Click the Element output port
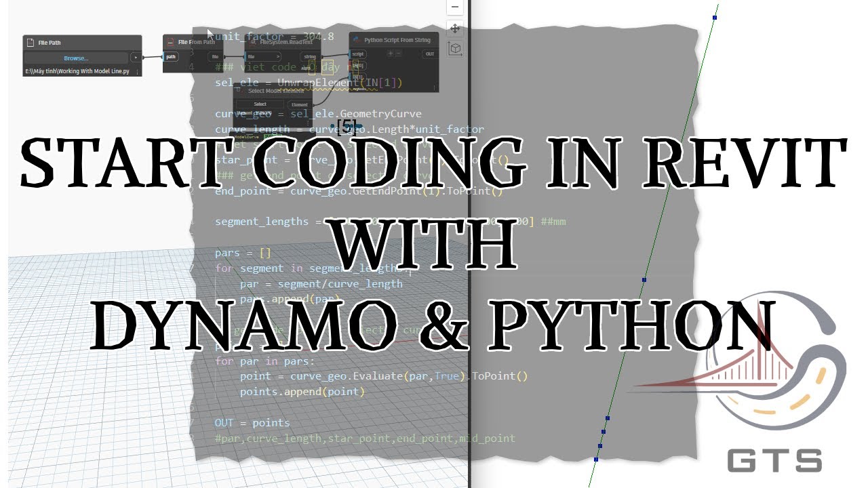The height and width of the screenshot is (488, 868). pyautogui.click(x=300, y=104)
